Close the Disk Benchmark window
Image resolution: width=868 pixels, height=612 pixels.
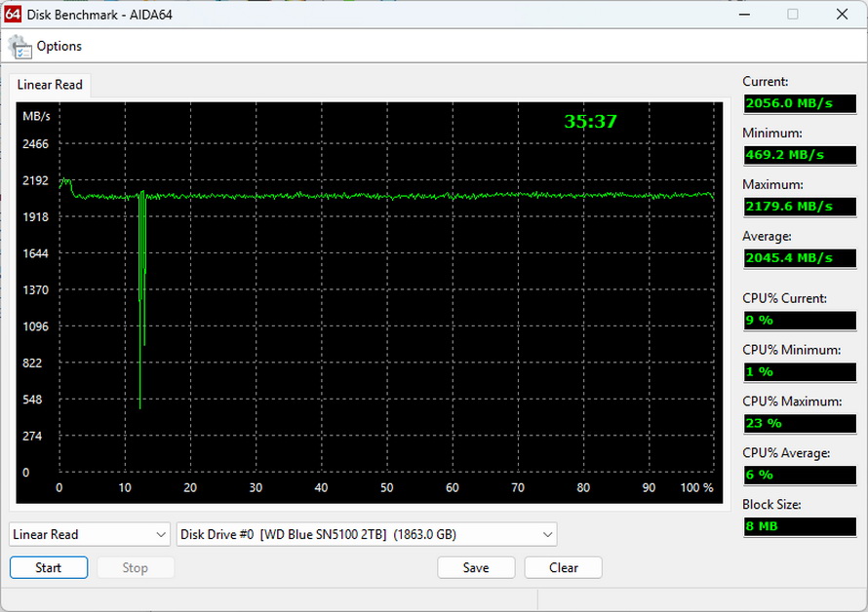click(842, 14)
